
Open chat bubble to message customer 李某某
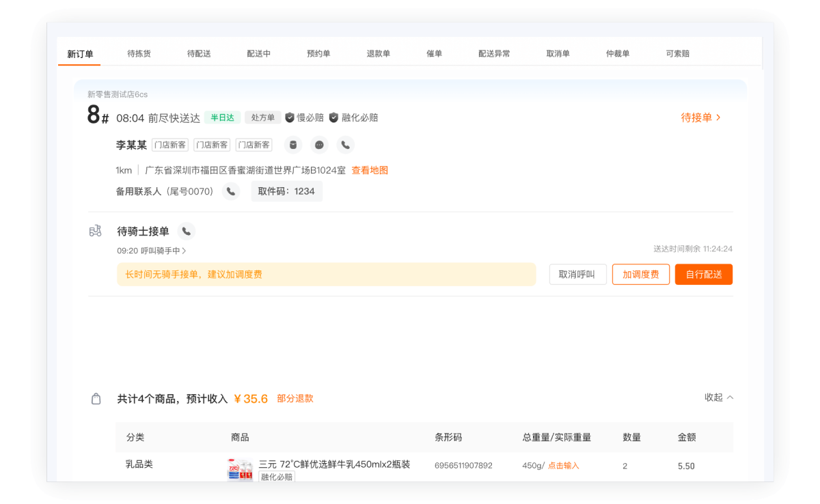pyautogui.click(x=318, y=145)
